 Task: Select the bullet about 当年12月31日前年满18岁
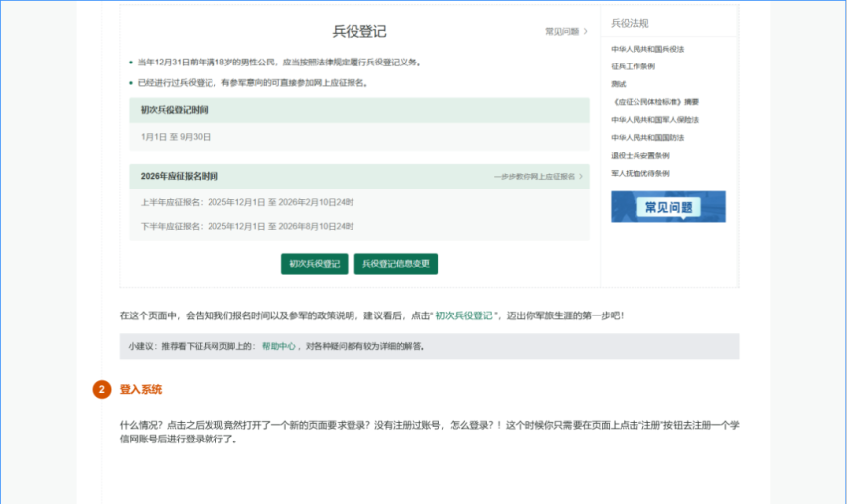click(x=279, y=63)
